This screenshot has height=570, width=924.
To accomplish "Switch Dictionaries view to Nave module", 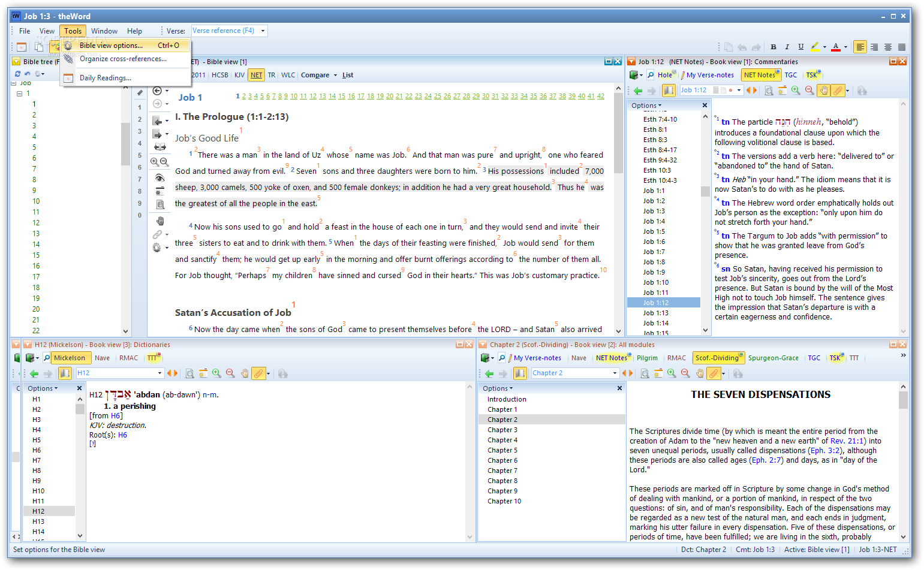I will [x=103, y=358].
